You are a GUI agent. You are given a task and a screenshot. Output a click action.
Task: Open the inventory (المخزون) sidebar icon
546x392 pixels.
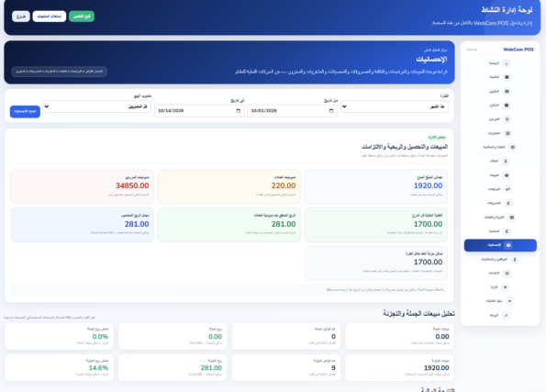[507, 91]
